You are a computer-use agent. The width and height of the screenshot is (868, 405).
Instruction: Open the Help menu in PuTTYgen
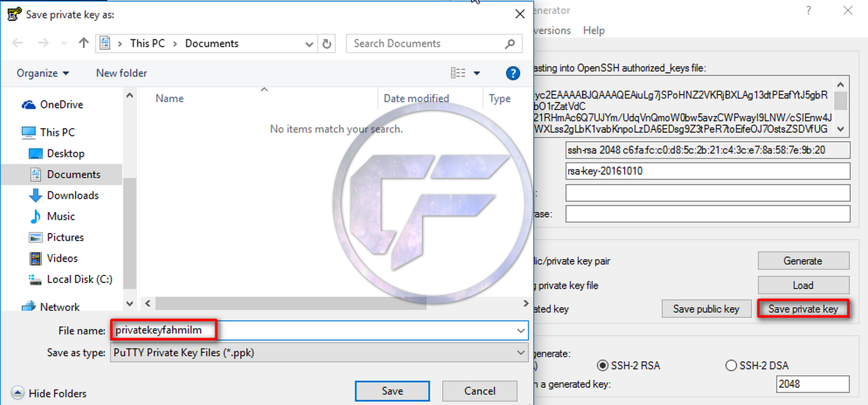pos(593,30)
